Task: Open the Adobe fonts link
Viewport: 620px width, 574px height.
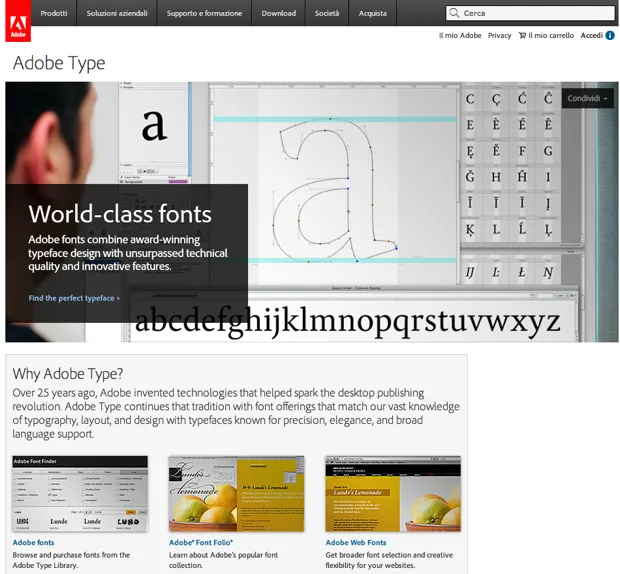Action: tap(33, 542)
